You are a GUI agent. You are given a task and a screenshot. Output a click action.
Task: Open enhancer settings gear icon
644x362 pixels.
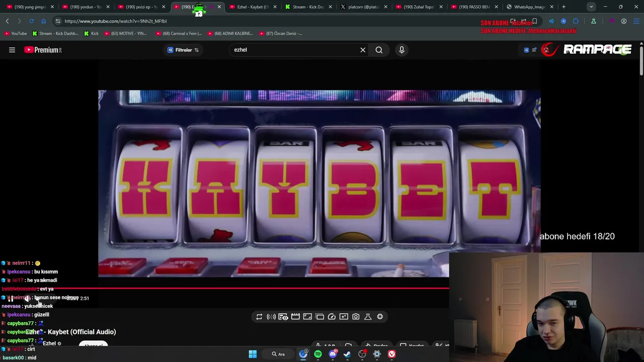click(380, 317)
